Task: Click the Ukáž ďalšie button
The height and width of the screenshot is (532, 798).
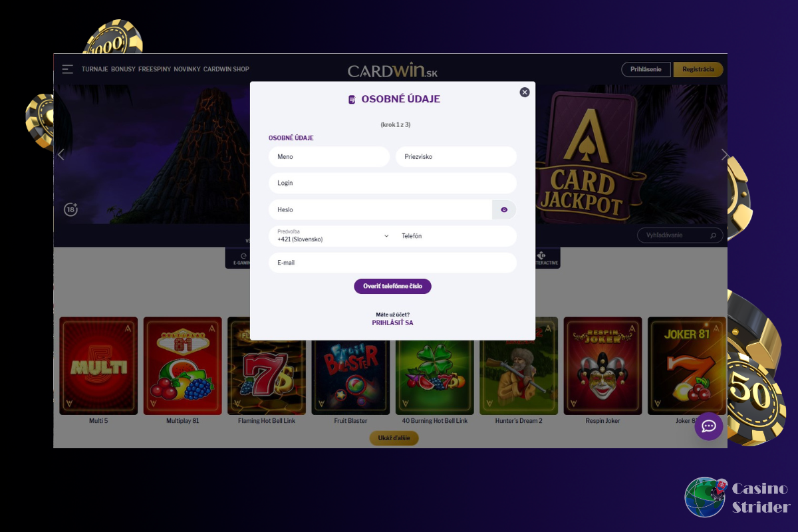Action: tap(394, 438)
